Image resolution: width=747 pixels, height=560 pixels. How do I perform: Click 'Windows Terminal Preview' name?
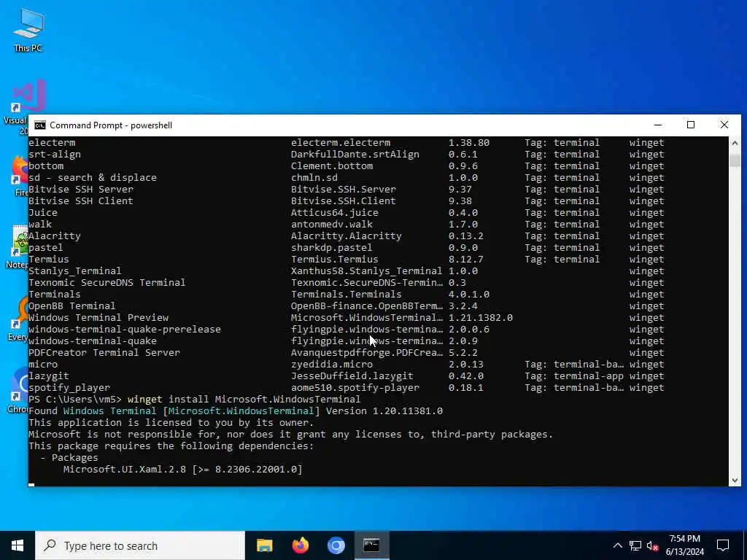98,318
